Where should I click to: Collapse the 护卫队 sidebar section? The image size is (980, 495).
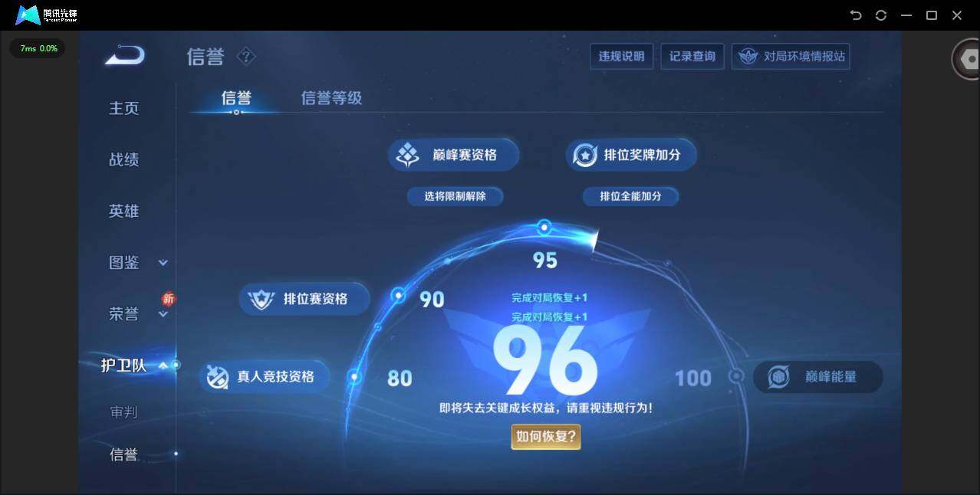(163, 366)
